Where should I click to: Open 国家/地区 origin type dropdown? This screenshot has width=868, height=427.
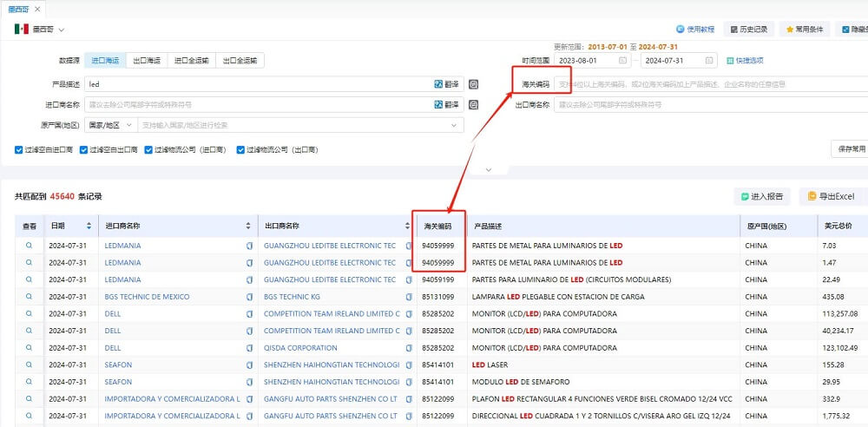point(111,125)
